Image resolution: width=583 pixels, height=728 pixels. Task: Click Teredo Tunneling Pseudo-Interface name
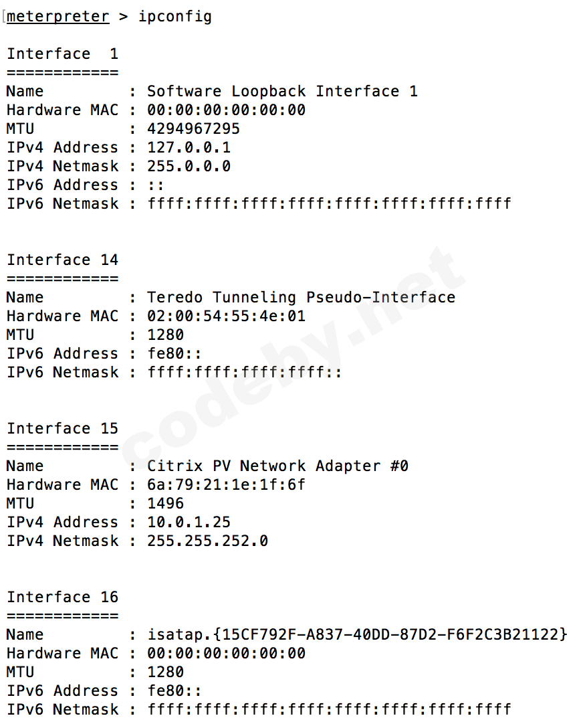pos(301,298)
